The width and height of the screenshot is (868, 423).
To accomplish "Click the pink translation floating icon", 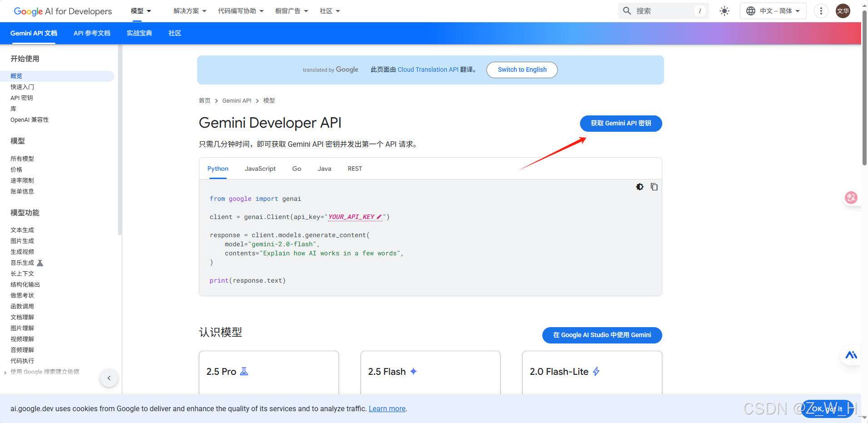I will point(851,198).
